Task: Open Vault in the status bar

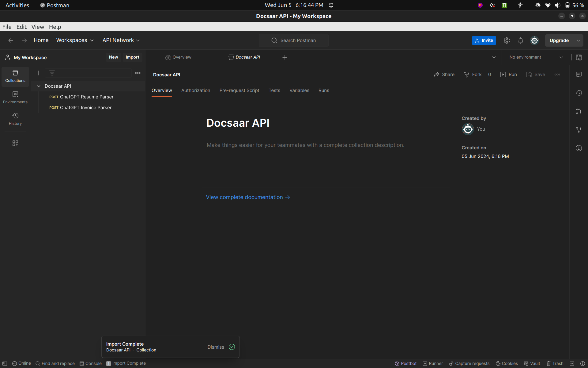Action: 532,363
